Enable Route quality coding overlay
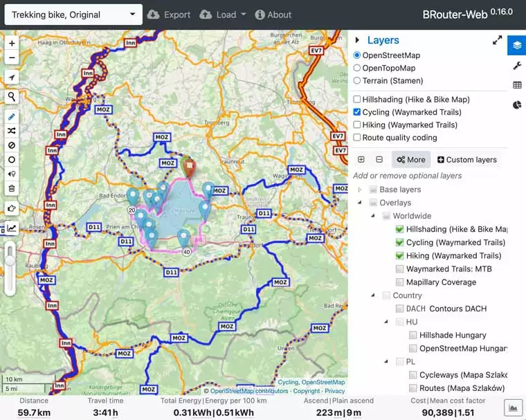526x420 pixels. click(x=357, y=138)
